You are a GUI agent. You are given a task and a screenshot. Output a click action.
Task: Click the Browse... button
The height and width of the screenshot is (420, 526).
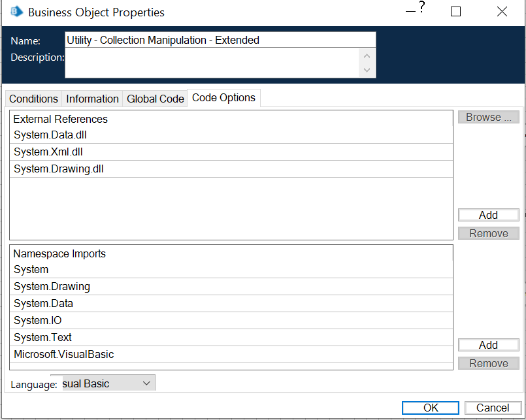[489, 117]
